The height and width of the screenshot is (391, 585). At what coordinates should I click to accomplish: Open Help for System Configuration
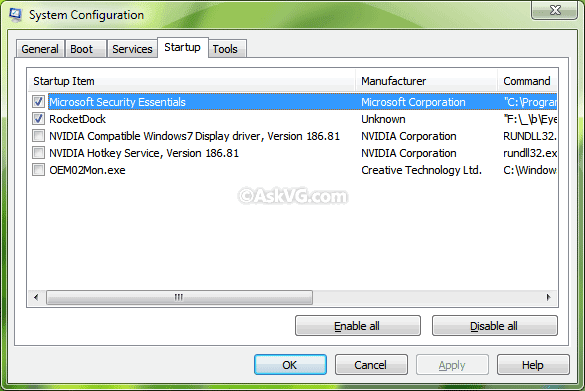pos(533,365)
